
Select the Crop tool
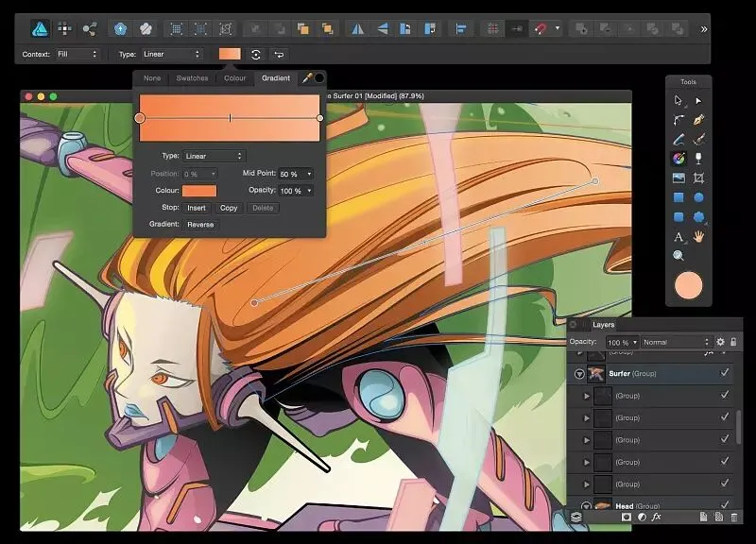[x=699, y=178]
